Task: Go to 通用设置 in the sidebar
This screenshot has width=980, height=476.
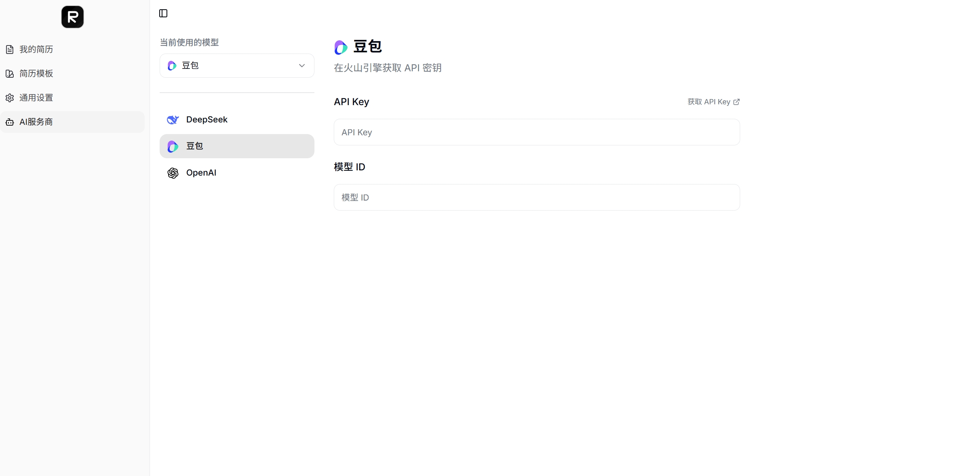Action: (73, 98)
